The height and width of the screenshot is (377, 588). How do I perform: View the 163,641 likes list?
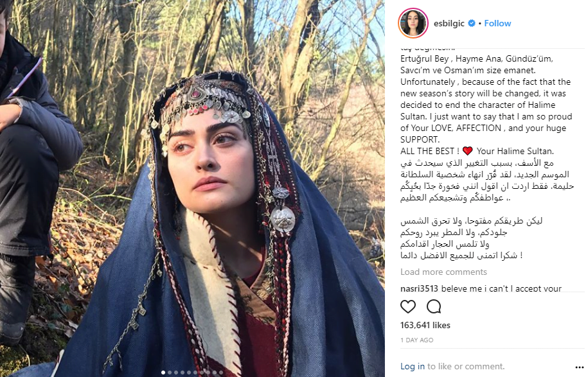[425, 325]
